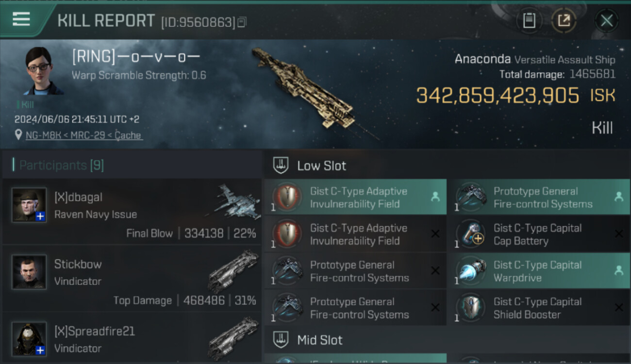The image size is (631, 364).
Task: Select highlighted Prototype General Fire-control Systems item
Action: point(538,197)
